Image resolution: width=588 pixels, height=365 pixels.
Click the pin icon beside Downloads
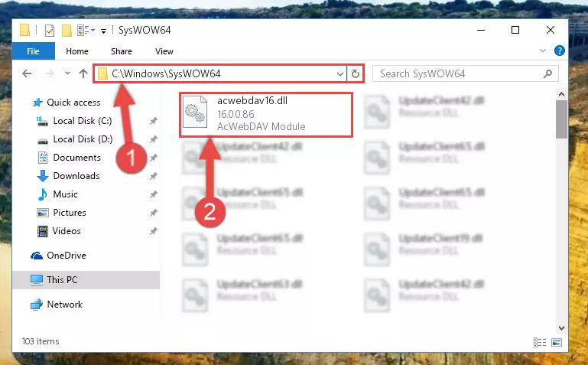coord(154,176)
